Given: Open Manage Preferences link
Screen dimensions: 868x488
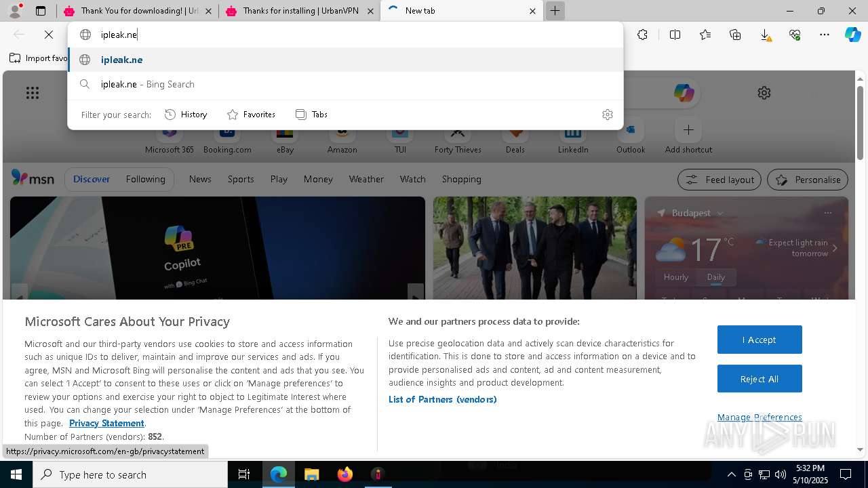Looking at the screenshot, I should click(759, 417).
